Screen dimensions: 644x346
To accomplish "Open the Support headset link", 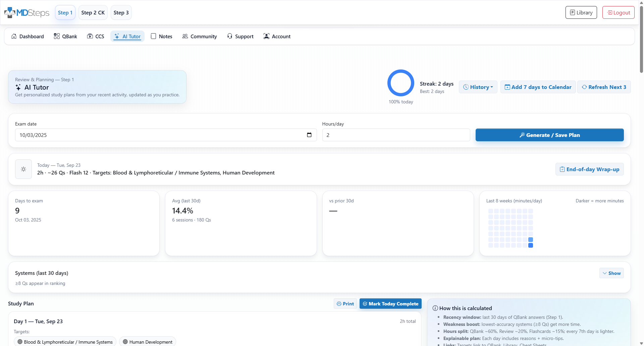I will (x=240, y=36).
